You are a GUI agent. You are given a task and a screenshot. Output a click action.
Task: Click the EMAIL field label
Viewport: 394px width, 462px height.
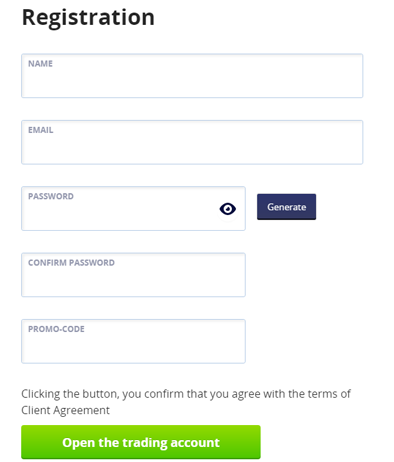click(41, 130)
